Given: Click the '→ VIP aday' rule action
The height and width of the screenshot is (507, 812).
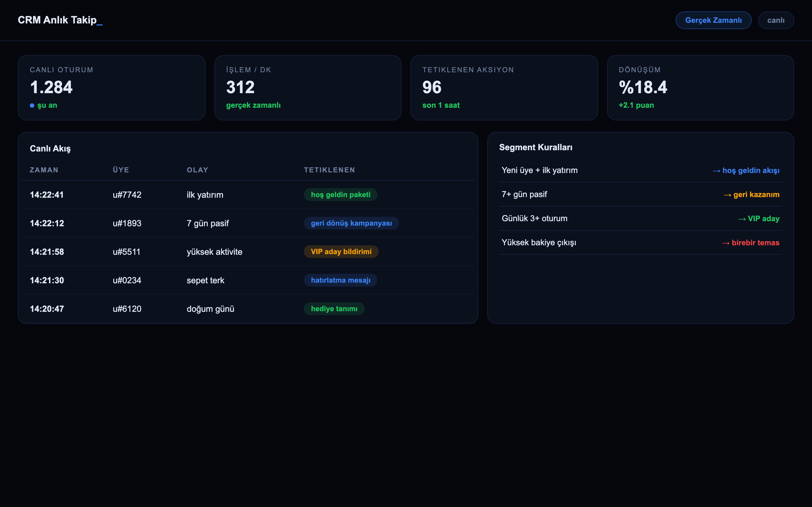Looking at the screenshot, I should (x=759, y=219).
